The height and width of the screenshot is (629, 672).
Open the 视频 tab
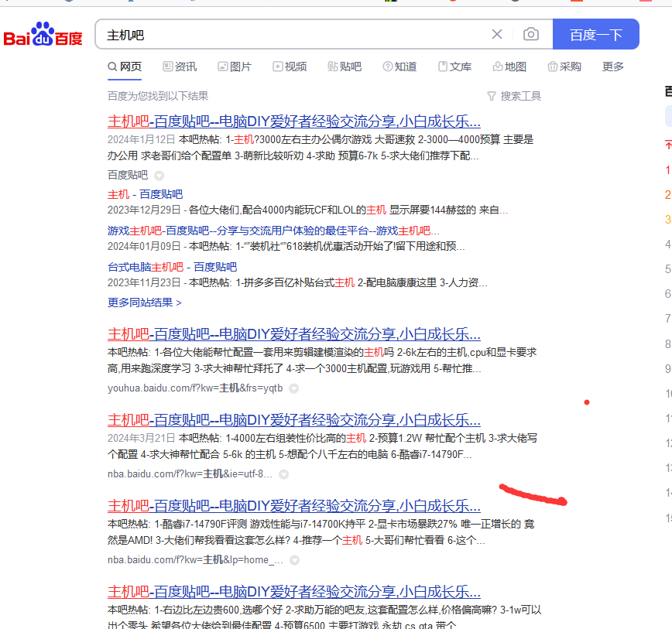(x=290, y=67)
